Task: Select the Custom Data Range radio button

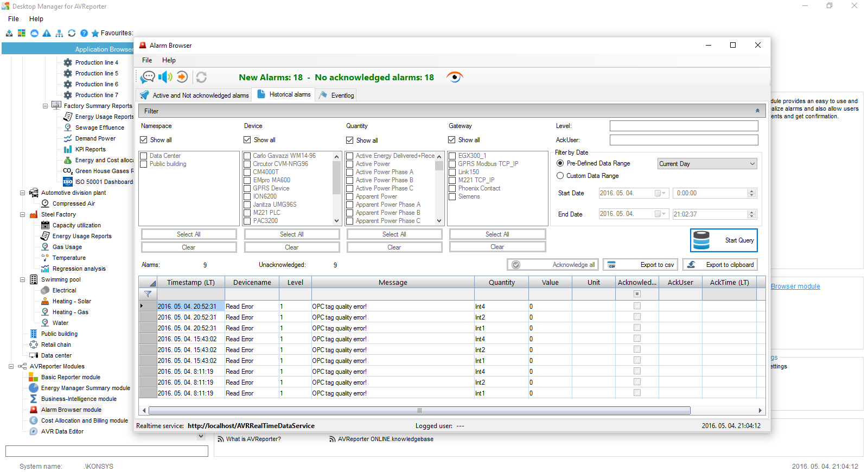Action: point(560,176)
